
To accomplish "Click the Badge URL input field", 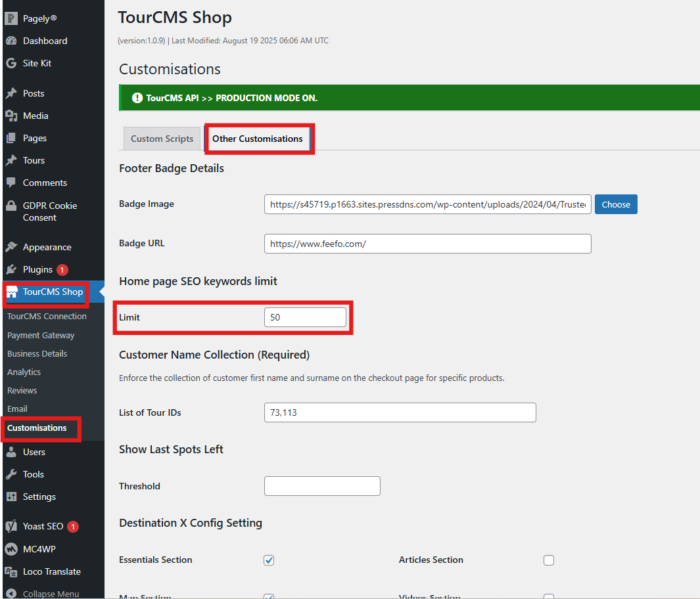I will [428, 244].
